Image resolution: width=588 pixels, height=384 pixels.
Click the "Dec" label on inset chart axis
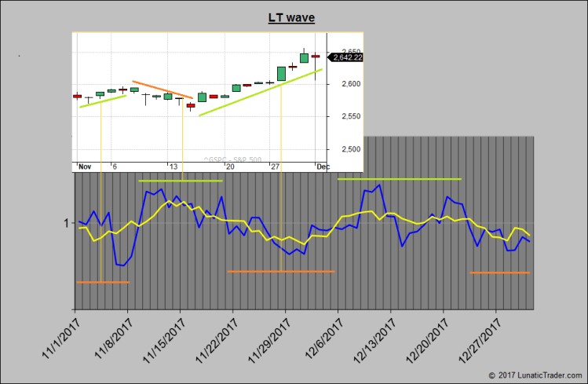(x=322, y=166)
